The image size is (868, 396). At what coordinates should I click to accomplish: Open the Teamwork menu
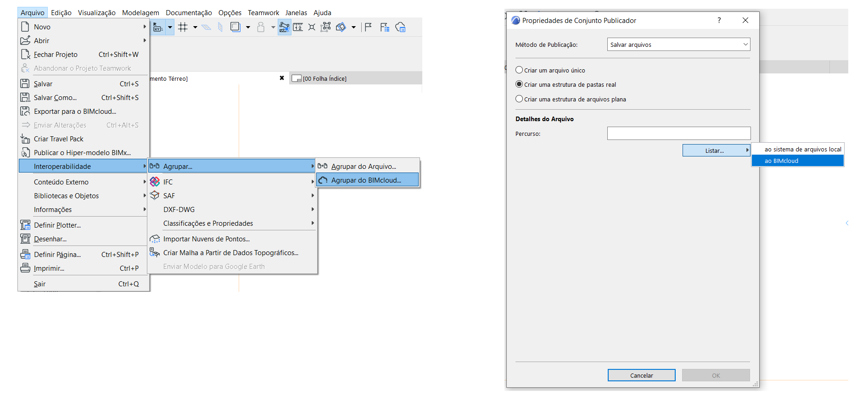(x=263, y=13)
